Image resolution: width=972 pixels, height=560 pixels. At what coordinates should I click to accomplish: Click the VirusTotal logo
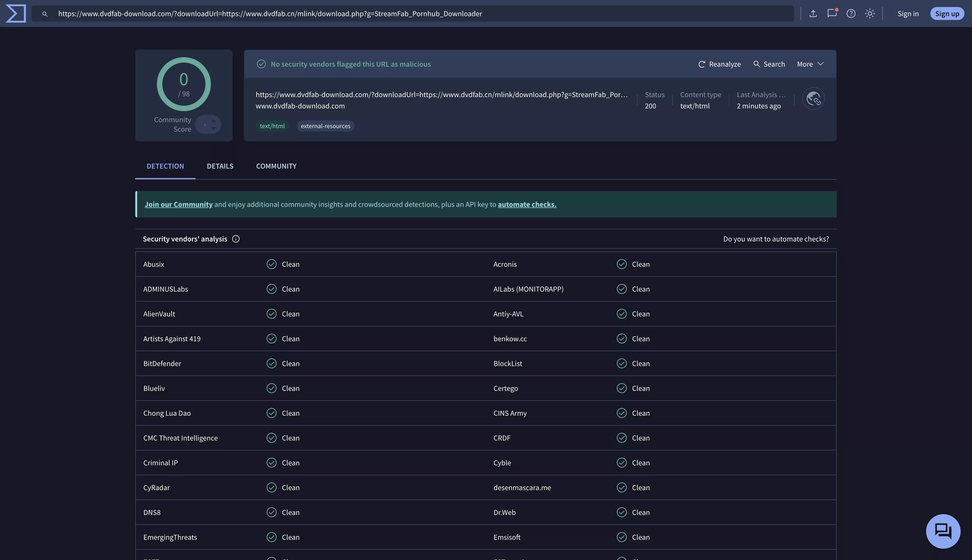click(x=15, y=13)
